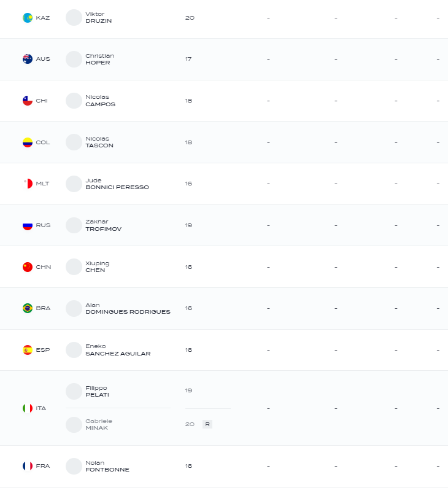Click the France flag icon

(28, 466)
